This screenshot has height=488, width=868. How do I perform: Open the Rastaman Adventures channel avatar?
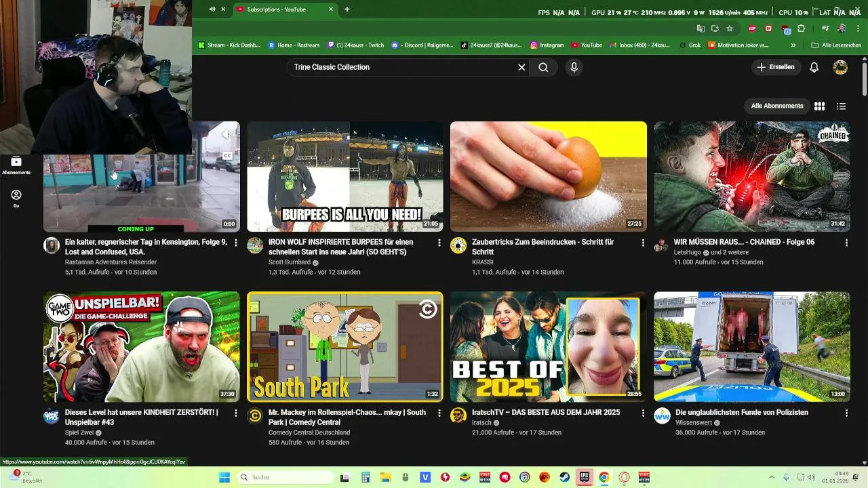point(52,245)
